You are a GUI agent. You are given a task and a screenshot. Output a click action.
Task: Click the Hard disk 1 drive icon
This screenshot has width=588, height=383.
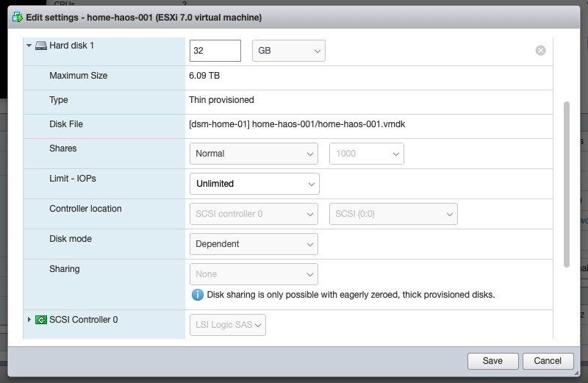click(41, 46)
